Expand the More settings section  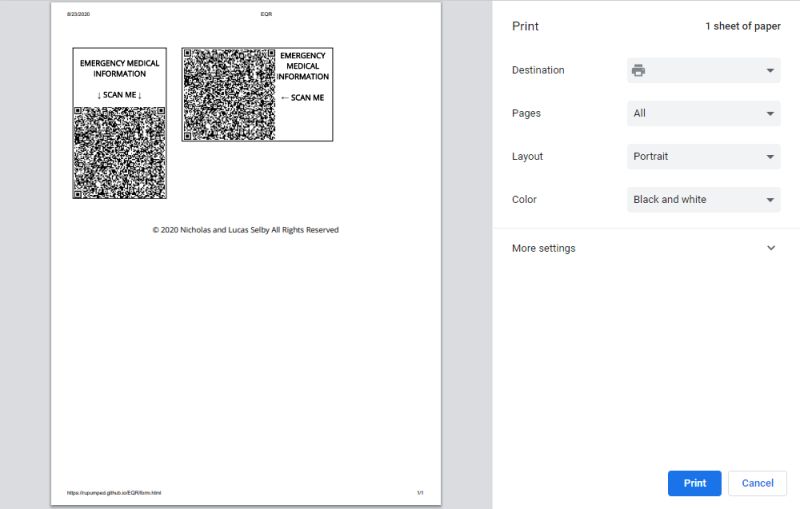[x=644, y=248]
